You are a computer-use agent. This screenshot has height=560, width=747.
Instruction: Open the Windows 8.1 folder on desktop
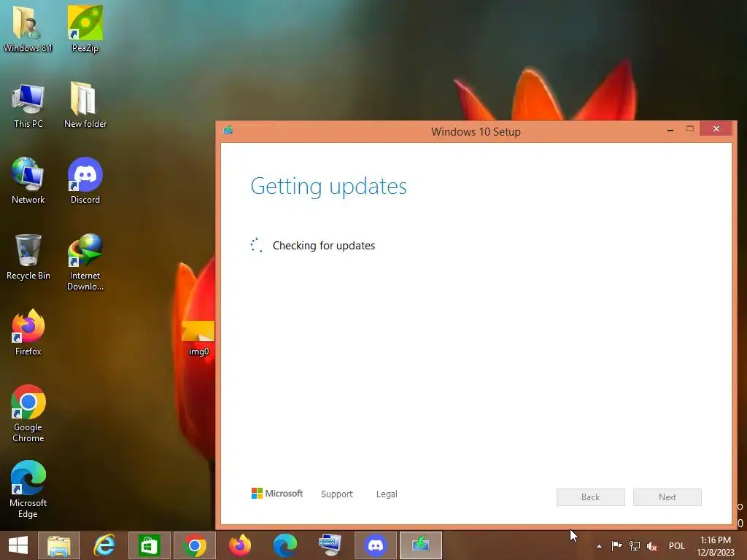point(28,28)
